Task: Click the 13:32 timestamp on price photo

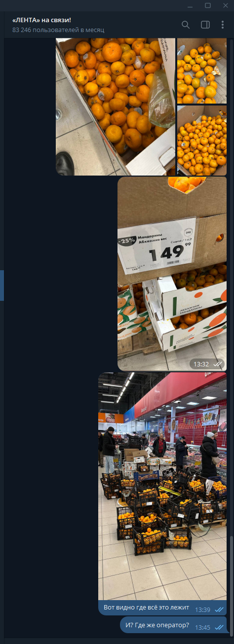Action: [201, 364]
